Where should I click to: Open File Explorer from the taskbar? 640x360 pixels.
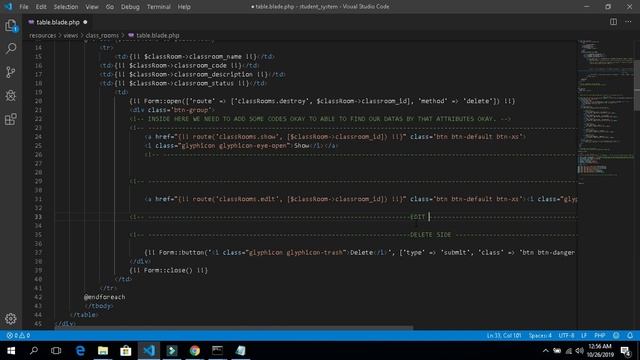click(103, 351)
